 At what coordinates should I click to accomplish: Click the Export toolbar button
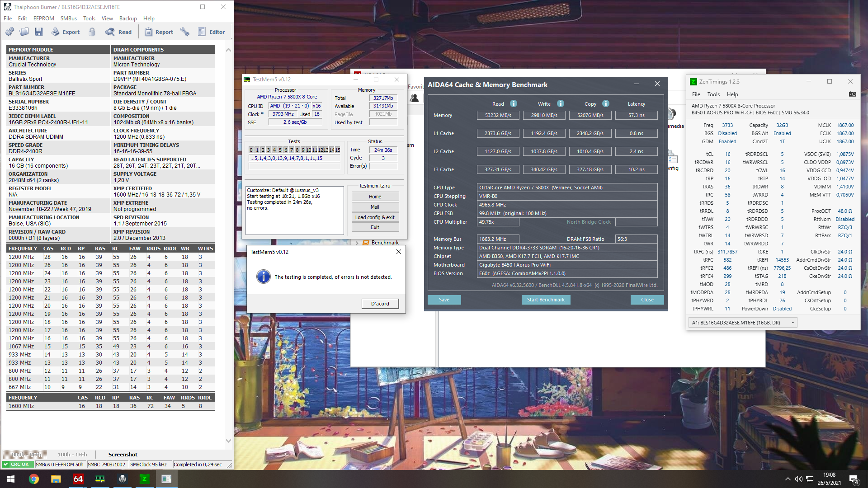click(x=66, y=32)
